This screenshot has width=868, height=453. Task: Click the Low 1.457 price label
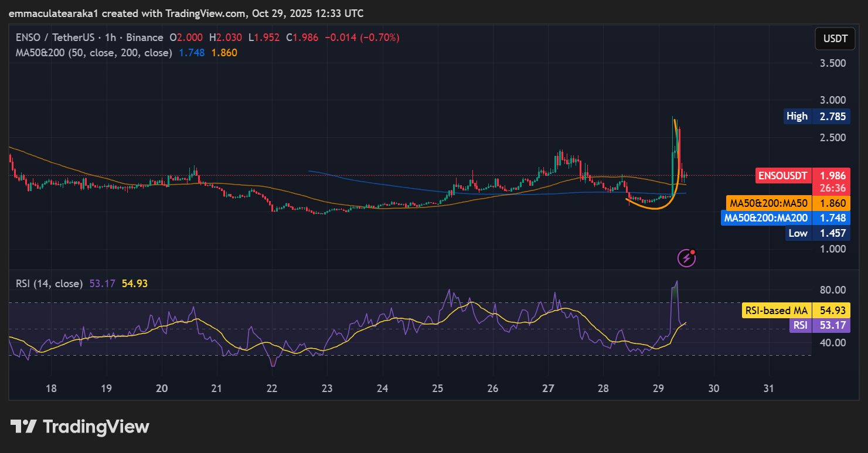[x=817, y=233]
